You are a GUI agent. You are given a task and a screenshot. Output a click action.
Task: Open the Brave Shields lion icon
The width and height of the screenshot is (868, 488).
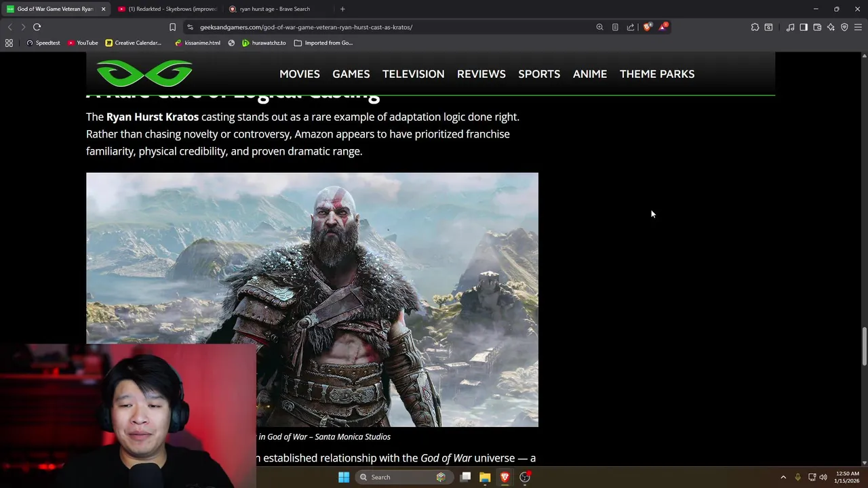click(x=648, y=27)
